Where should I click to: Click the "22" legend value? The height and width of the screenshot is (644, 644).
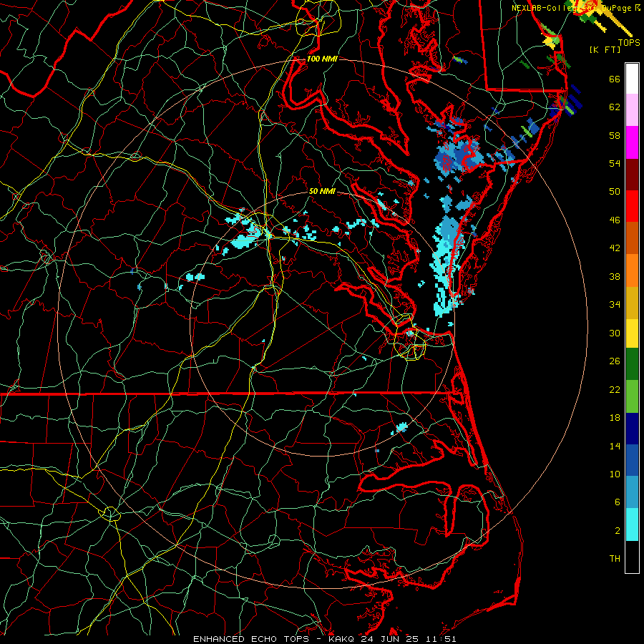pos(615,389)
